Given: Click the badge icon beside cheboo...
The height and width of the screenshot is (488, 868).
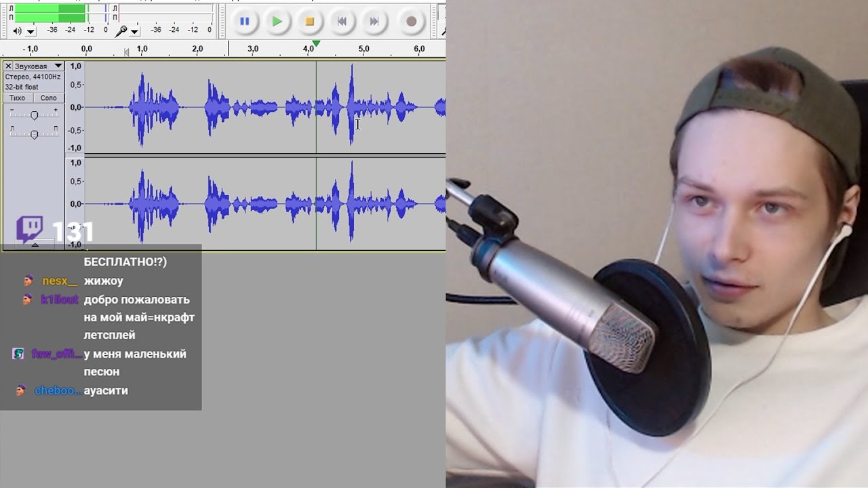Looking at the screenshot, I should (x=21, y=390).
